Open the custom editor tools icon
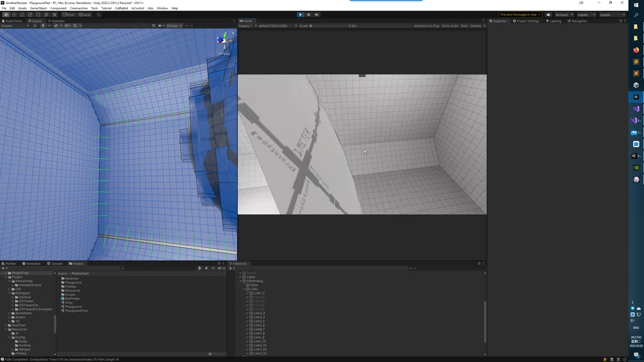The width and height of the screenshot is (644, 362). tap(54, 15)
